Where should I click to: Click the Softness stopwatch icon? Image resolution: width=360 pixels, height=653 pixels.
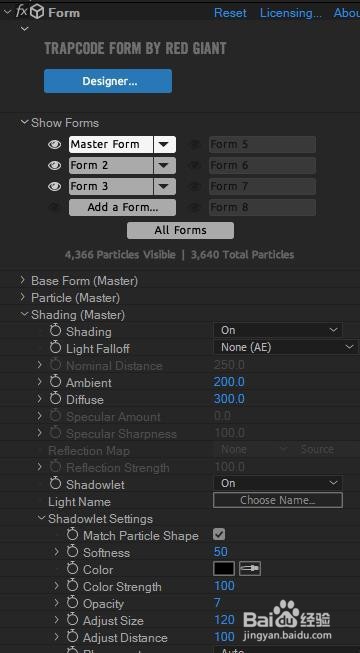tap(72, 552)
